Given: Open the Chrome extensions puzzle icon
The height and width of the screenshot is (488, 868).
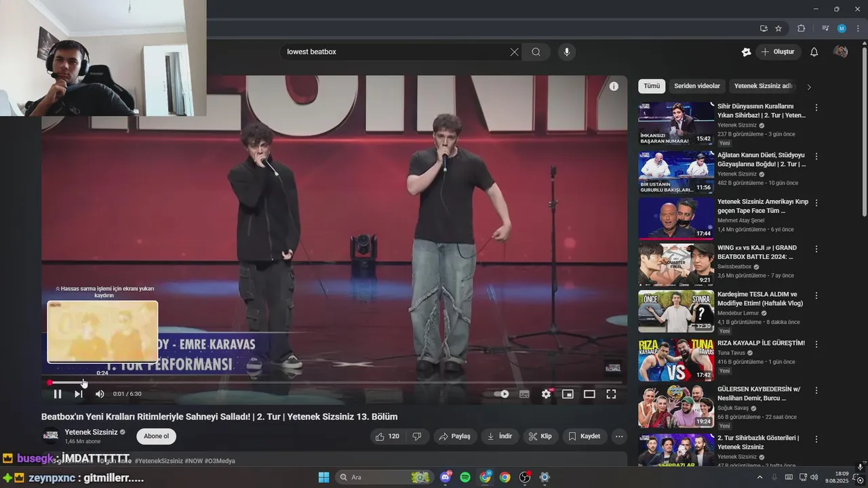Looking at the screenshot, I should [x=802, y=28].
